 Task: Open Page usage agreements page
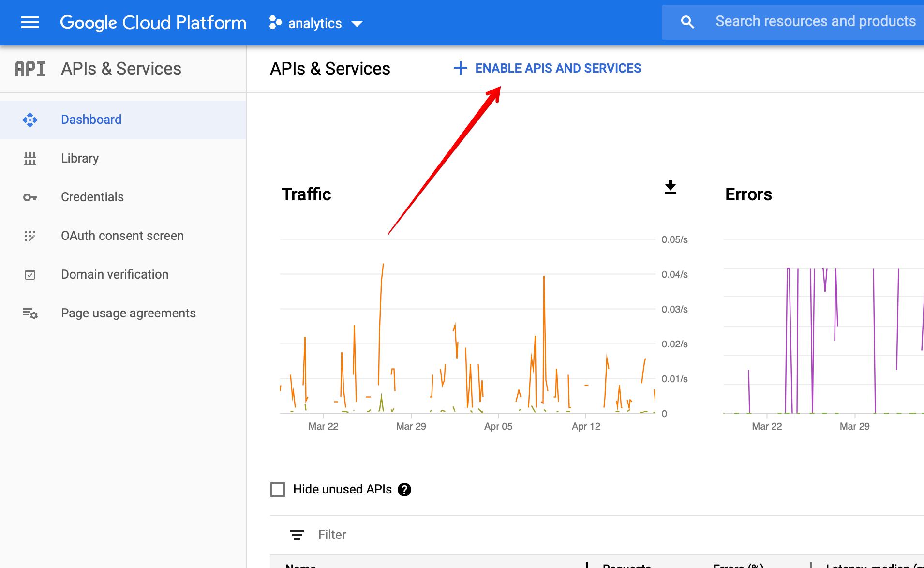coord(123,314)
